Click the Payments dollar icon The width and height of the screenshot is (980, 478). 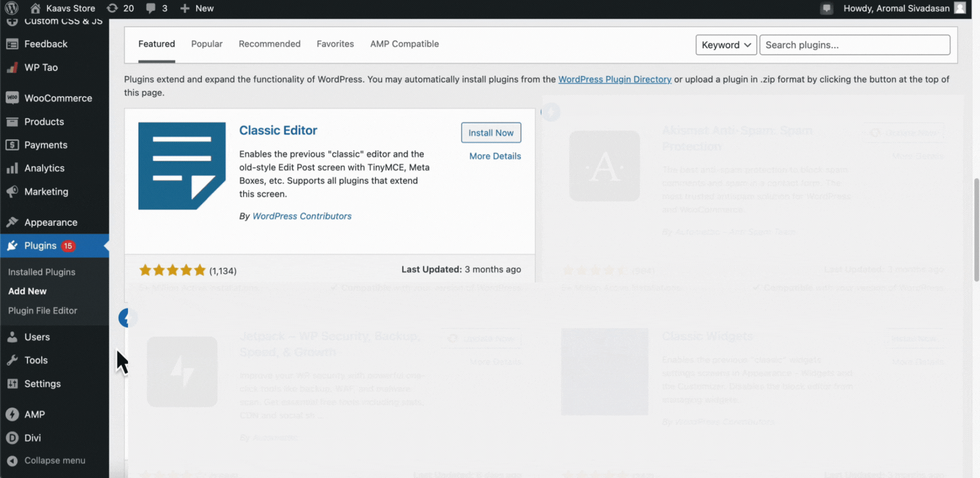coord(12,145)
